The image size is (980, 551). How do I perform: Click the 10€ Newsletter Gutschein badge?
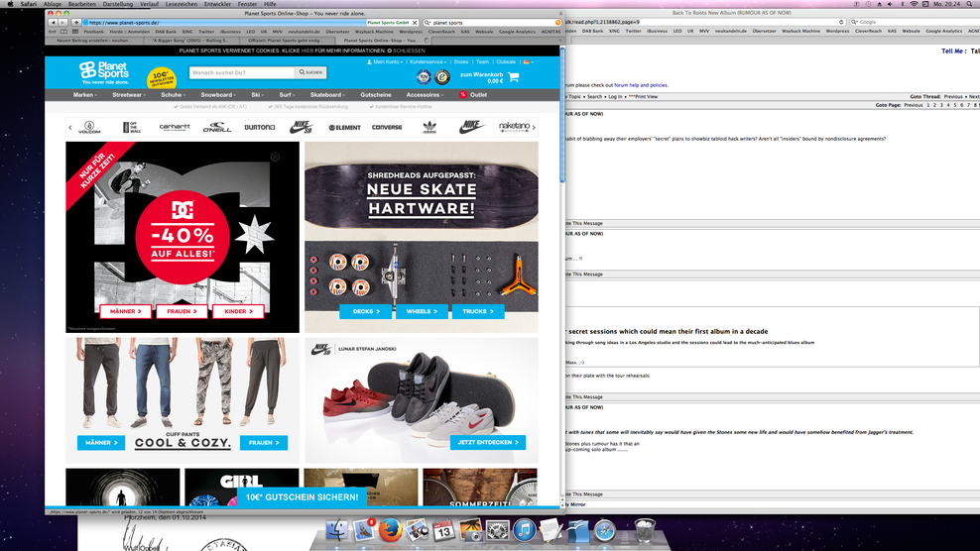[x=162, y=78]
